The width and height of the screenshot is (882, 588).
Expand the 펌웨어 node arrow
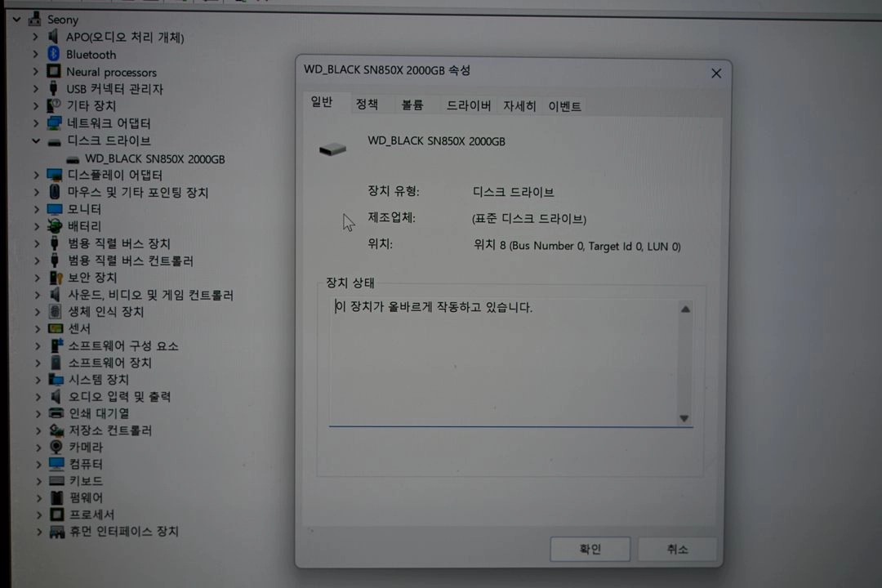38,497
